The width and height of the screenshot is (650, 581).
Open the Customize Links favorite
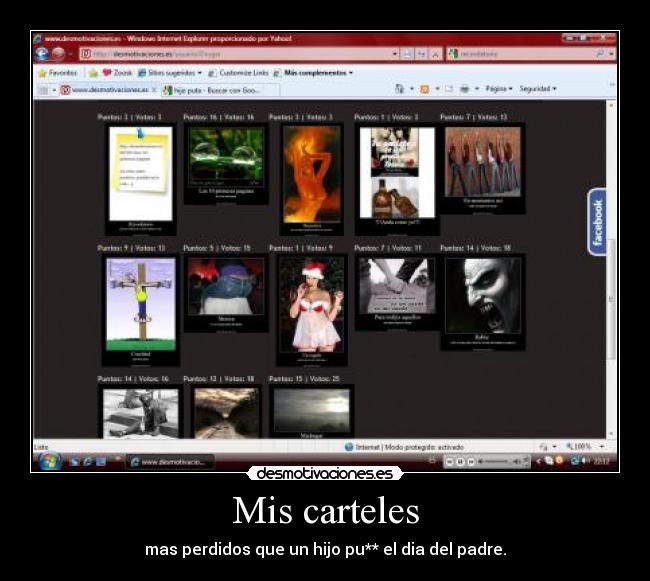point(238,73)
